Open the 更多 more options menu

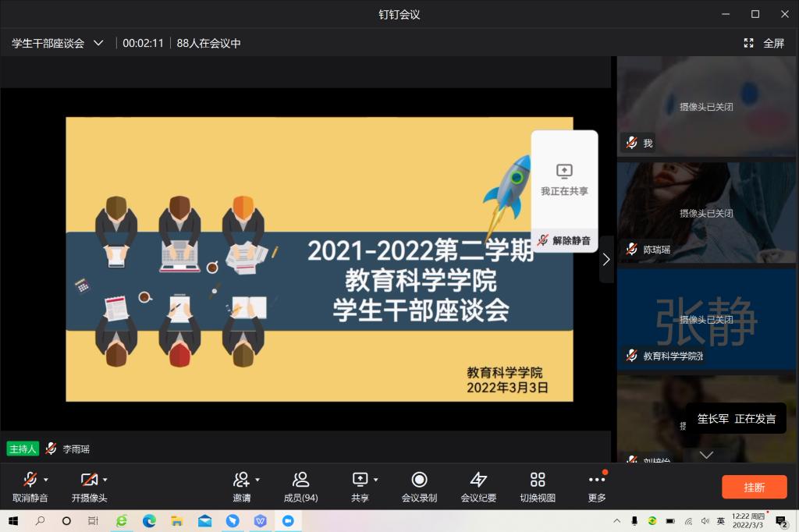(x=597, y=487)
